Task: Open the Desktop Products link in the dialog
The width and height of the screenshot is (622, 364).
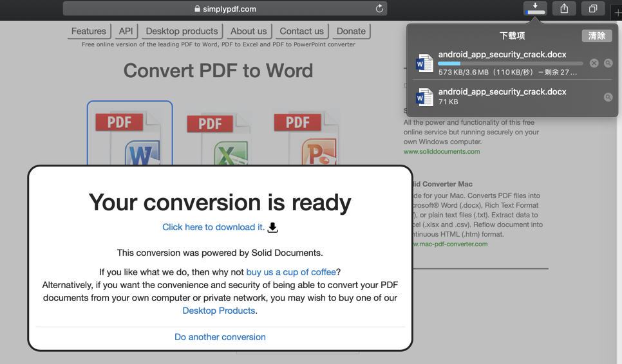Action: (x=218, y=311)
